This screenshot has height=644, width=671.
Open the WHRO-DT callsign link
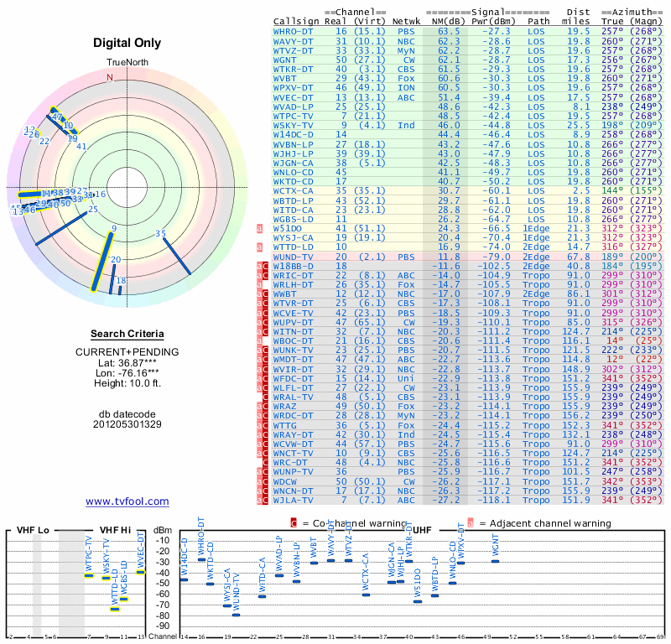(294, 31)
